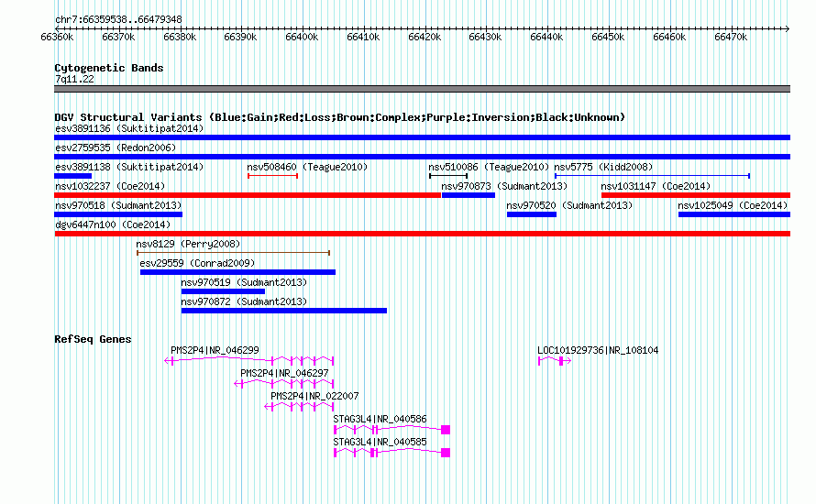Open the nsv970872 (Sudmant2013) label
The width and height of the screenshot is (816, 504).
[x=244, y=301]
